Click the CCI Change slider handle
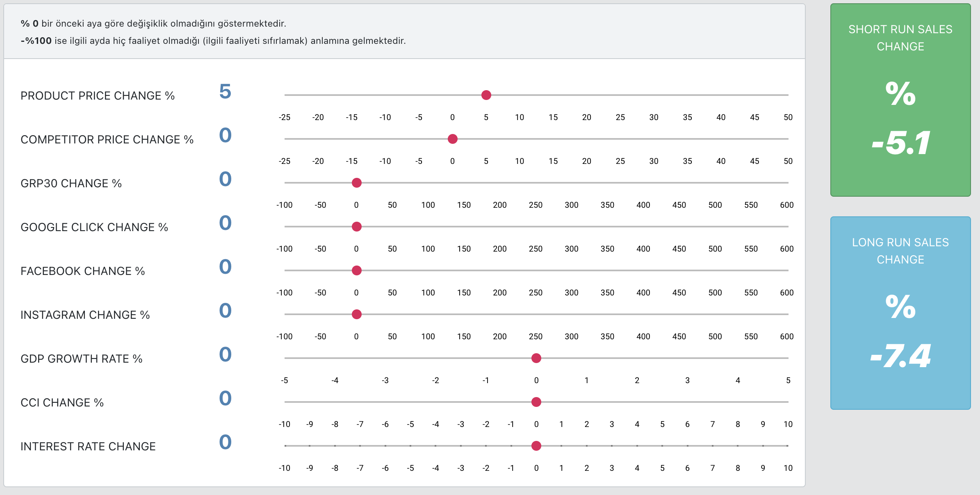Image resolution: width=980 pixels, height=495 pixels. 536,402
